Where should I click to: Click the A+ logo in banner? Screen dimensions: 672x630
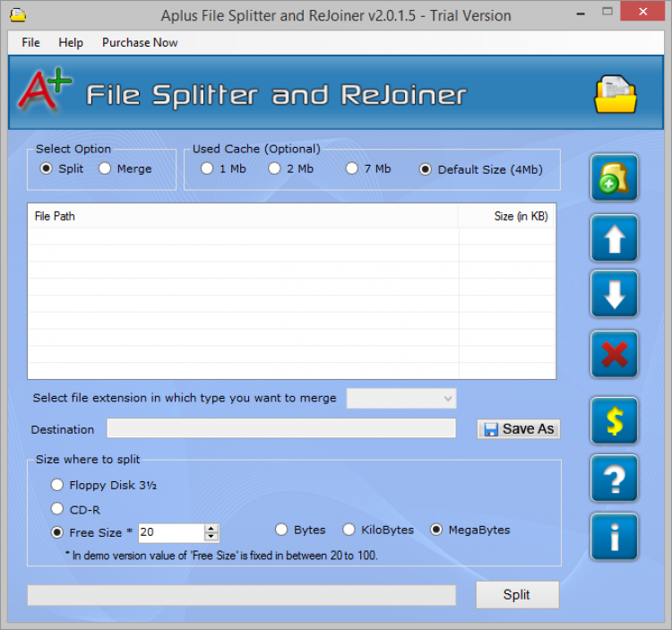click(44, 89)
